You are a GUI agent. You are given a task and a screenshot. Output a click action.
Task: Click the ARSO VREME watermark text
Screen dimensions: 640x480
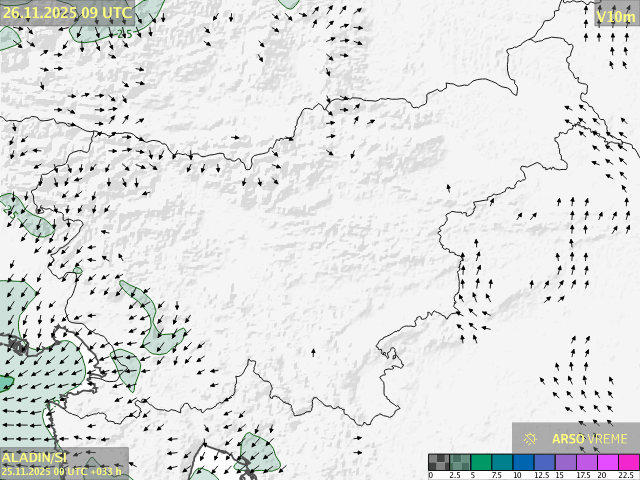pyautogui.click(x=590, y=438)
